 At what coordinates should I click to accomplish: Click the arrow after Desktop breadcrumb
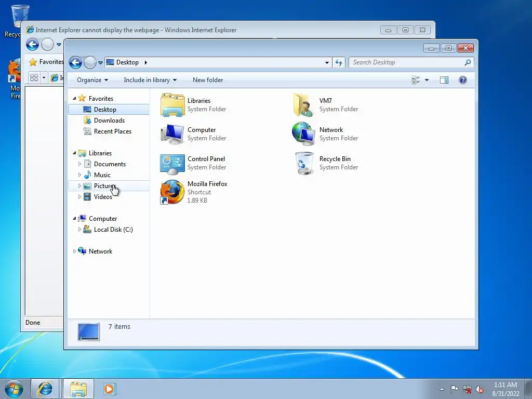[x=146, y=62]
